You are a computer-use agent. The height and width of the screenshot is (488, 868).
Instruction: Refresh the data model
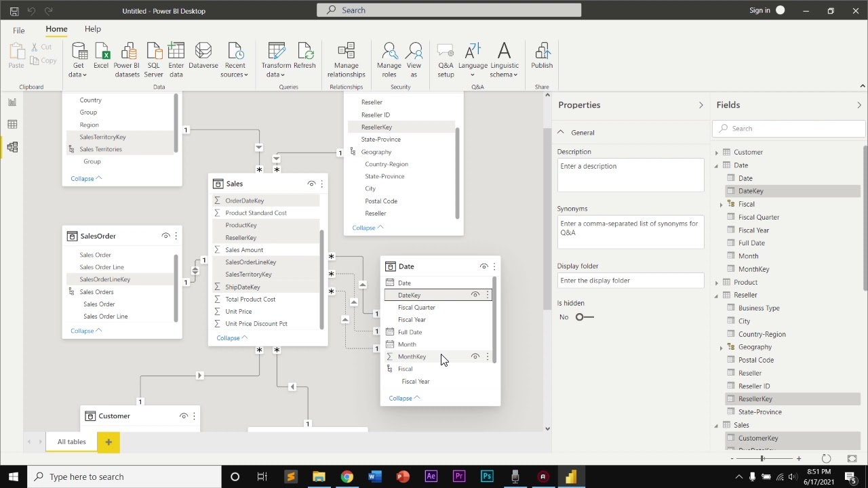click(304, 56)
